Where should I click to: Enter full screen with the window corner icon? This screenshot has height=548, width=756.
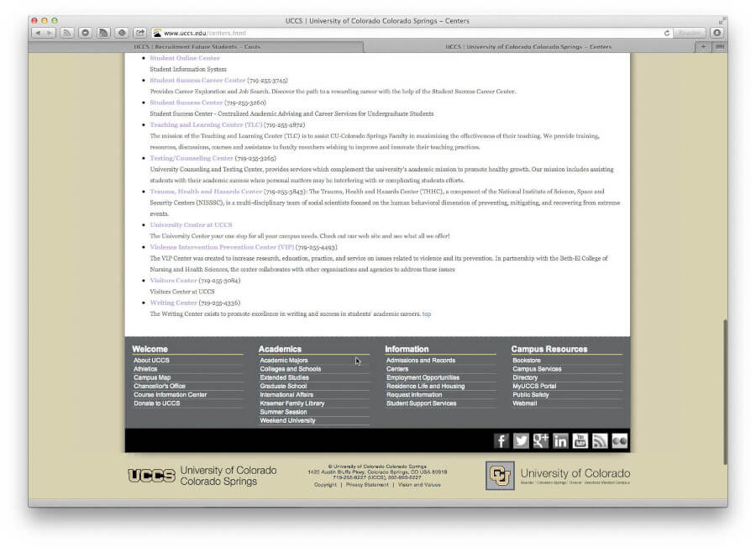click(x=722, y=21)
